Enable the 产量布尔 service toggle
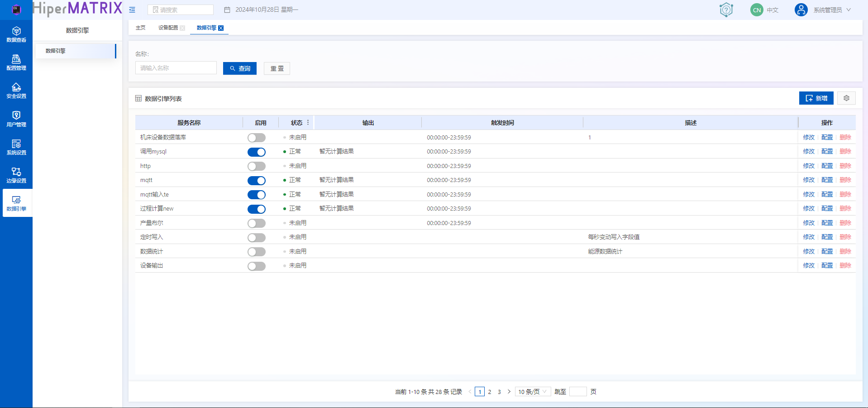 [257, 223]
